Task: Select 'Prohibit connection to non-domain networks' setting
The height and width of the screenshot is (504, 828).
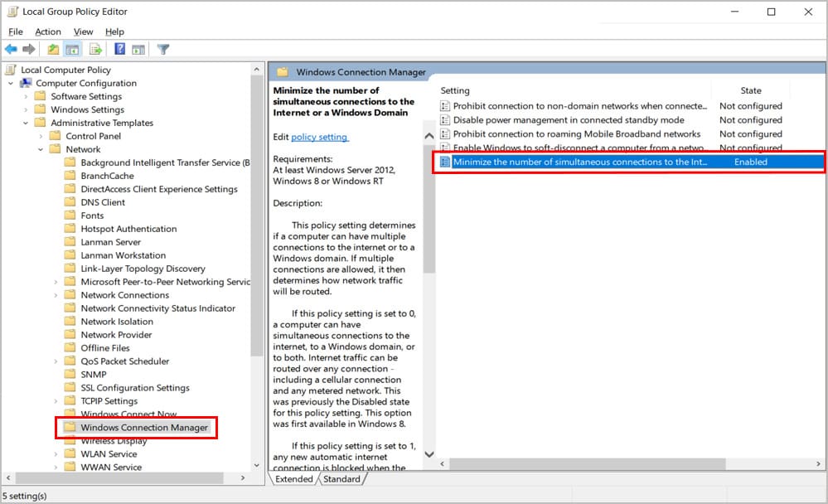Action: pos(580,106)
